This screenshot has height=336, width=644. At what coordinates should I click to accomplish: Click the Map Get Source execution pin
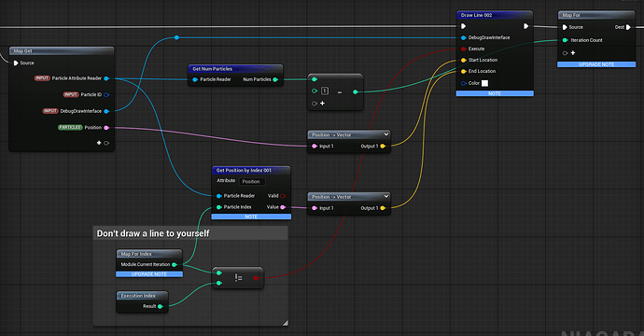pyautogui.click(x=16, y=63)
